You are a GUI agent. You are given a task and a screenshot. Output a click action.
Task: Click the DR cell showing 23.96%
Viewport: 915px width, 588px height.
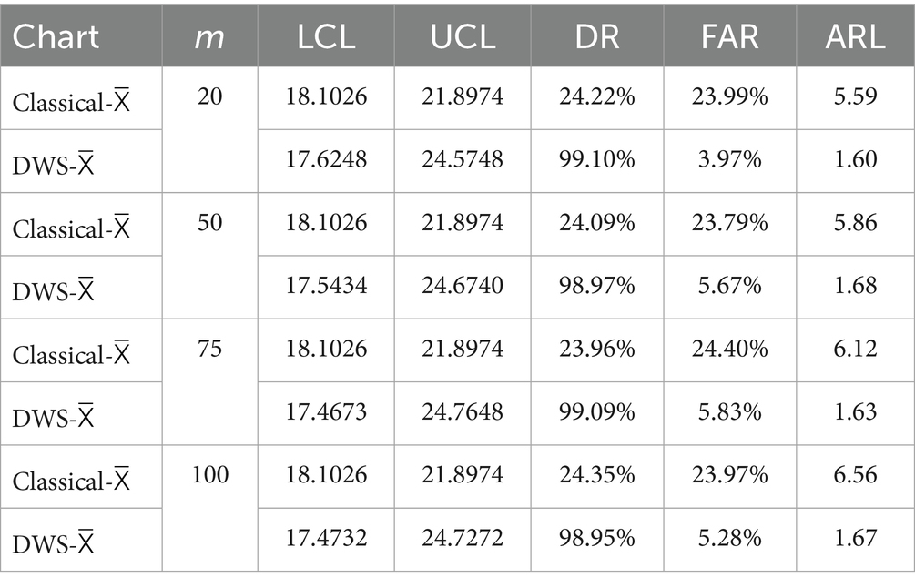597,350
